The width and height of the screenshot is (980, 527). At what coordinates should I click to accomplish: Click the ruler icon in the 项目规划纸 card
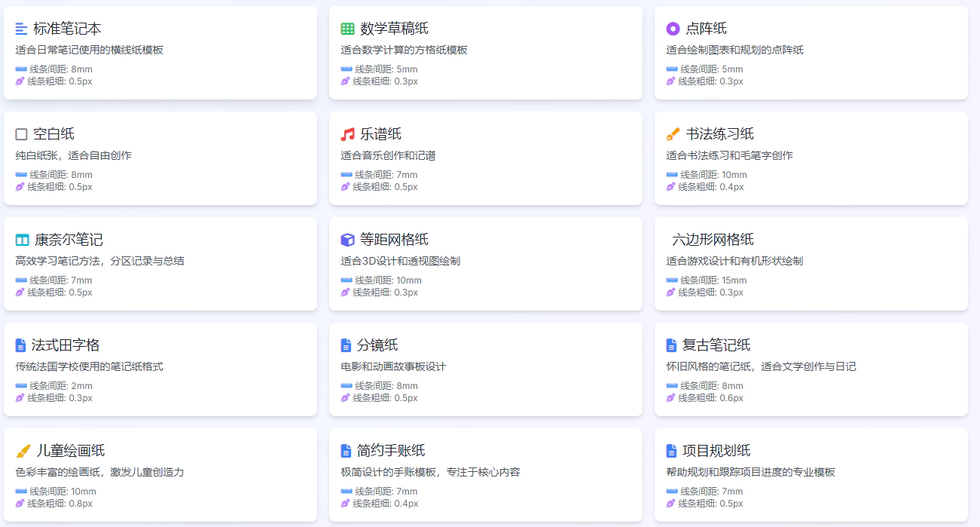672,492
